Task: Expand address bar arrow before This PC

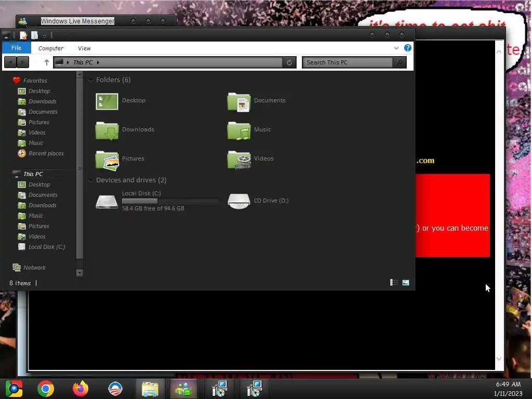Action: [x=68, y=62]
